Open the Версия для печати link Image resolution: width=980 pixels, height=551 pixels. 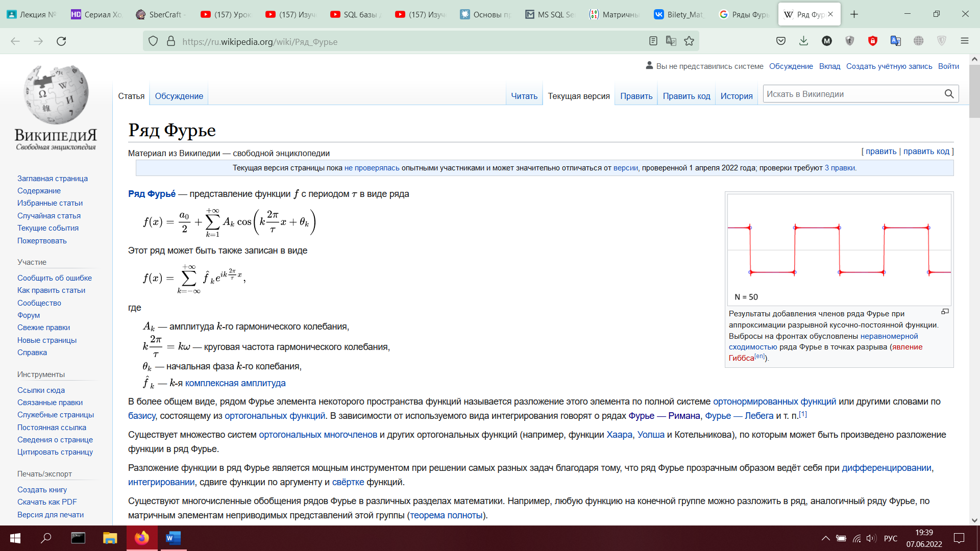pyautogui.click(x=51, y=515)
